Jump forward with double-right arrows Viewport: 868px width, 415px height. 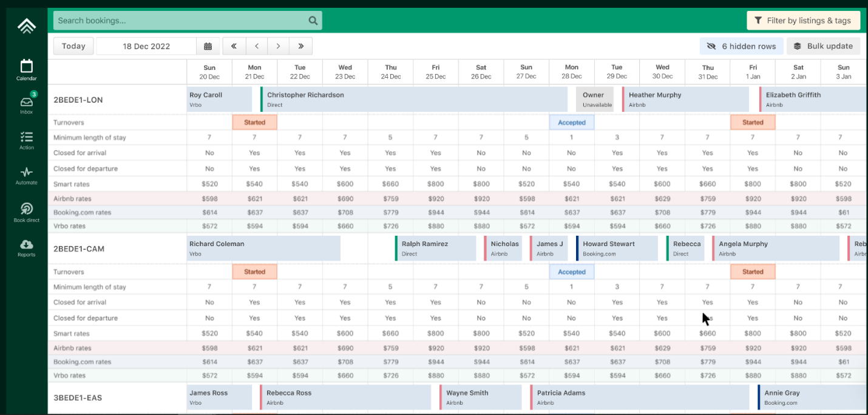301,46
